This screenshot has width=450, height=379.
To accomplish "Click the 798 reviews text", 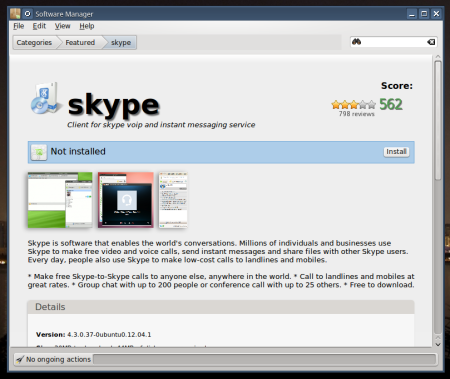I will pos(357,114).
